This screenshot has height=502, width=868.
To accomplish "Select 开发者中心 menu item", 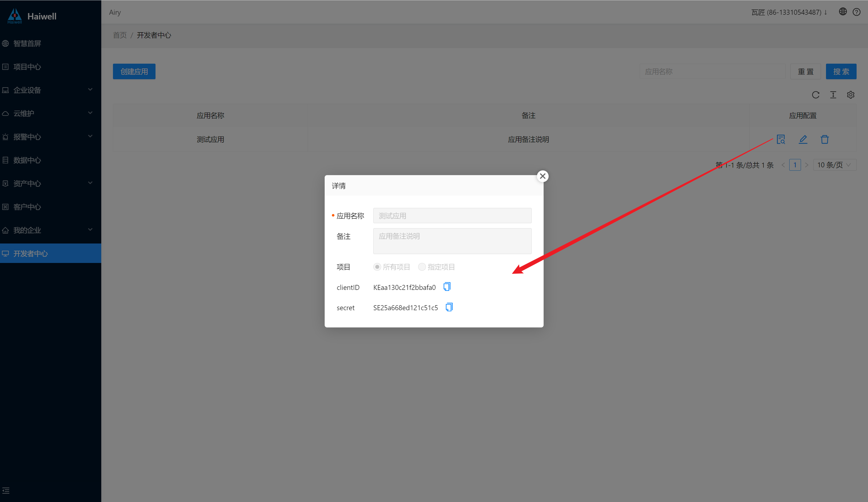I will tap(51, 253).
